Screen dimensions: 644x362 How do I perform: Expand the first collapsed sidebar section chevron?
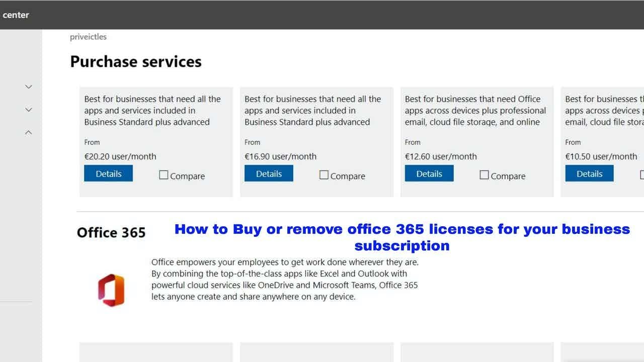pyautogui.click(x=29, y=86)
